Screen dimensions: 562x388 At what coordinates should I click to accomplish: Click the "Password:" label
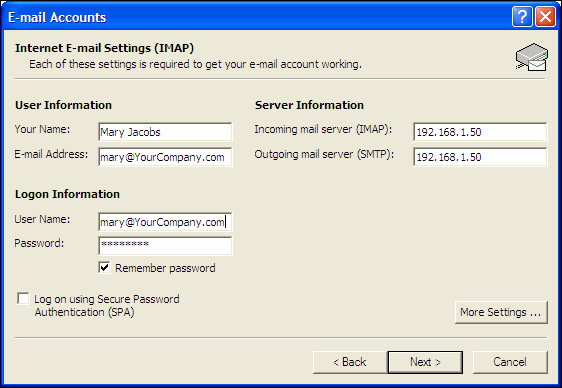coord(39,243)
